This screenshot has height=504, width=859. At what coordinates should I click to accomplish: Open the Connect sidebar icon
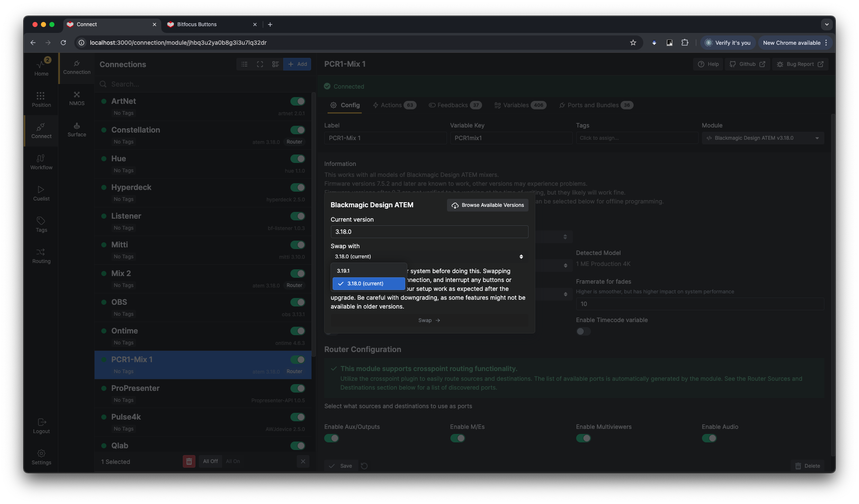[41, 130]
